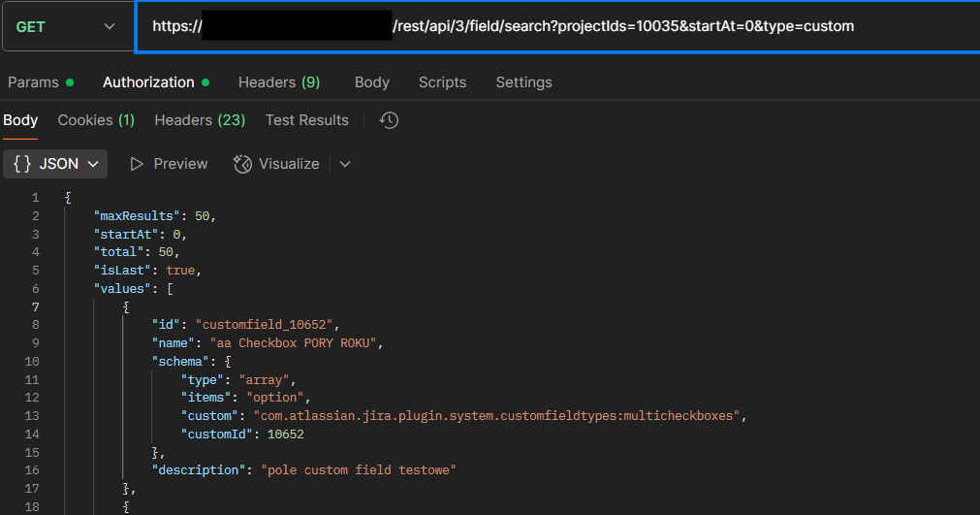
Task: Switch to the request Body tab
Action: coord(371,82)
